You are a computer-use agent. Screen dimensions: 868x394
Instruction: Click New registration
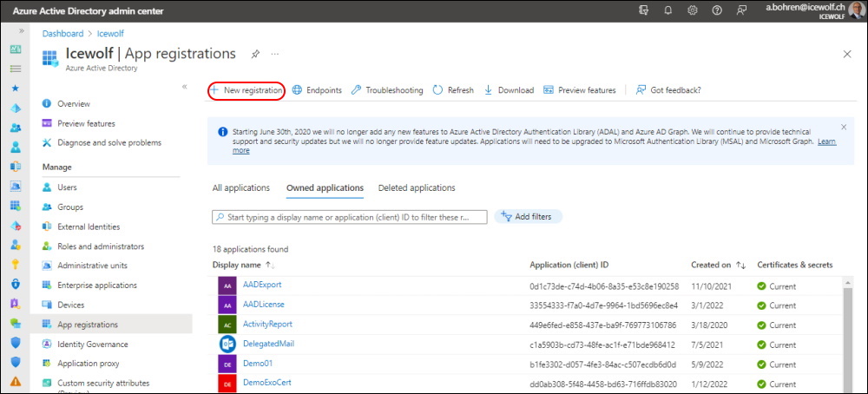(247, 90)
